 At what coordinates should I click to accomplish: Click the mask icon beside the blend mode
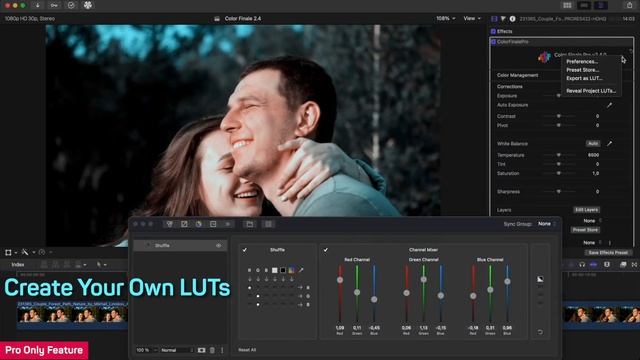[x=202, y=350]
